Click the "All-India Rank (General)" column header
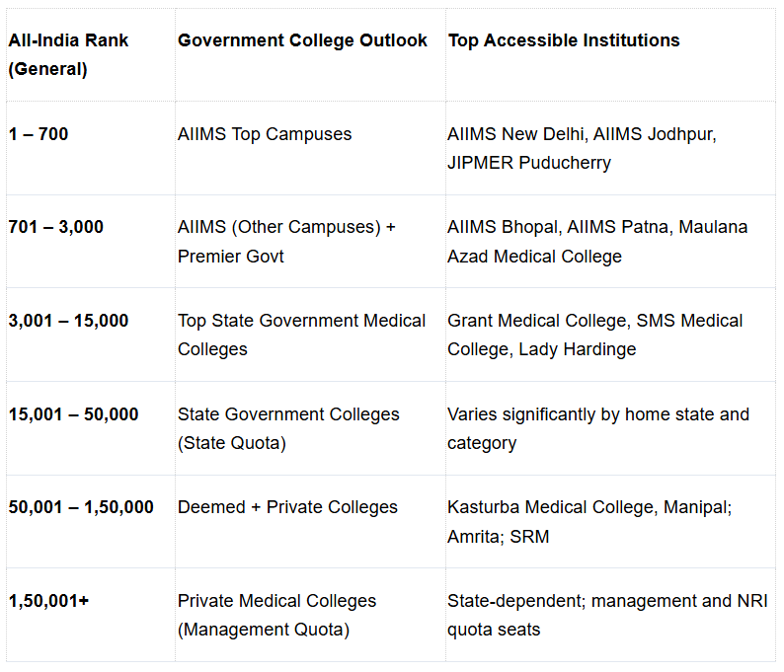 coord(69,55)
